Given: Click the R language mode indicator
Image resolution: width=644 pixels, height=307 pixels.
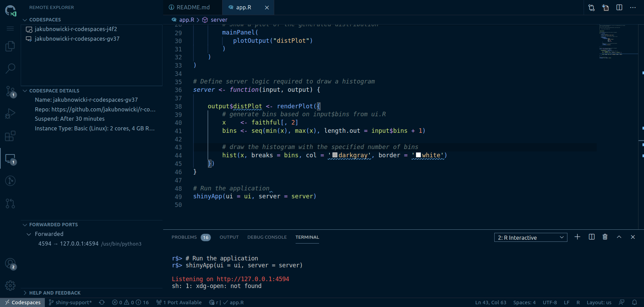Looking at the screenshot, I should point(578,303).
